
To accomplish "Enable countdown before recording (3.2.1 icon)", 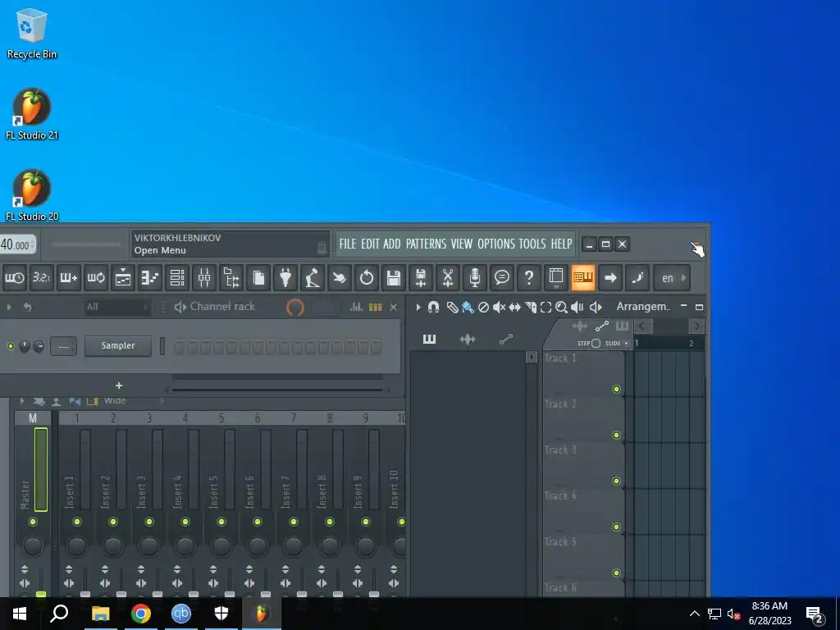I will (42, 277).
